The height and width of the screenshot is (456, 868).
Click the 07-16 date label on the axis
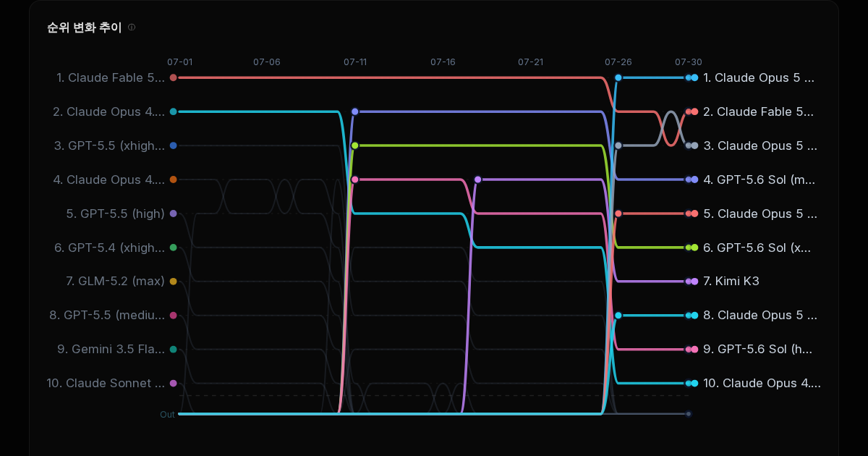443,62
